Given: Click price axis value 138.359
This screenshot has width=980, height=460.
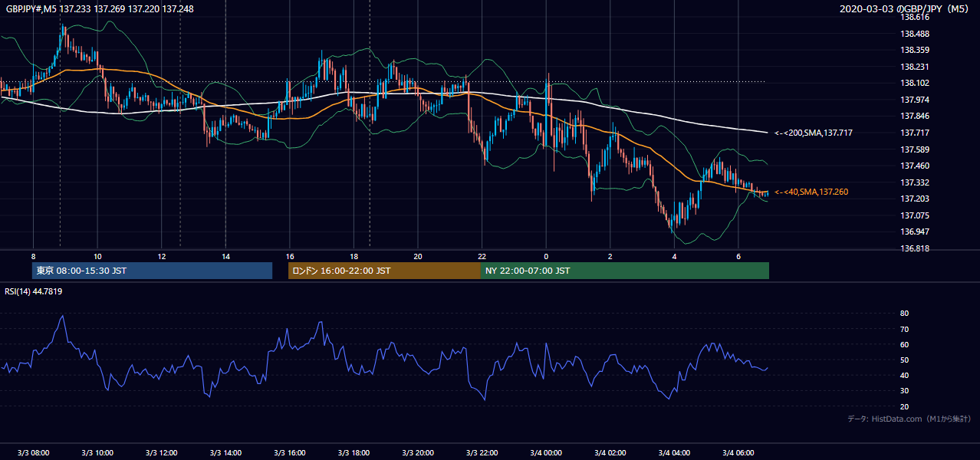Looking at the screenshot, I should pos(915,50).
